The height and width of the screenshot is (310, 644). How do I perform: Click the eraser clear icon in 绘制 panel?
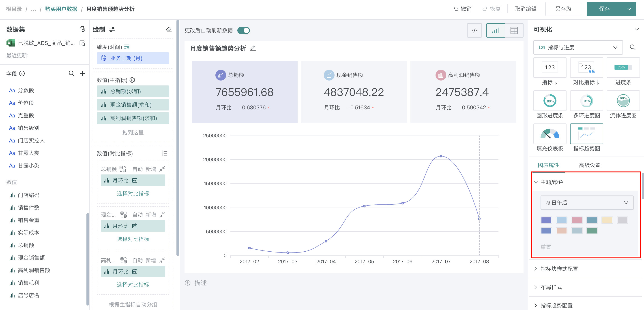pyautogui.click(x=169, y=30)
